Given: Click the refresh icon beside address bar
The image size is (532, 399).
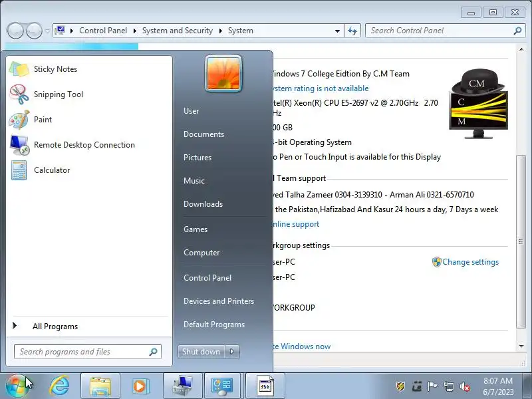Looking at the screenshot, I should tap(352, 31).
